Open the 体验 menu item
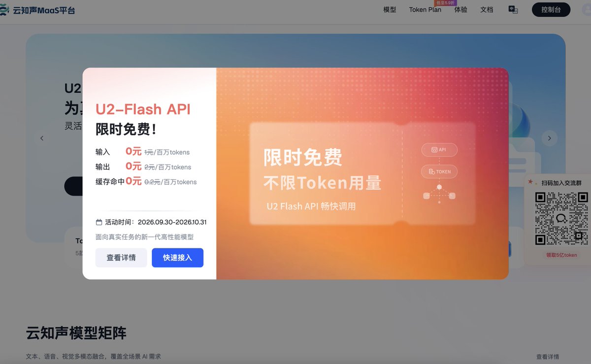 click(460, 10)
